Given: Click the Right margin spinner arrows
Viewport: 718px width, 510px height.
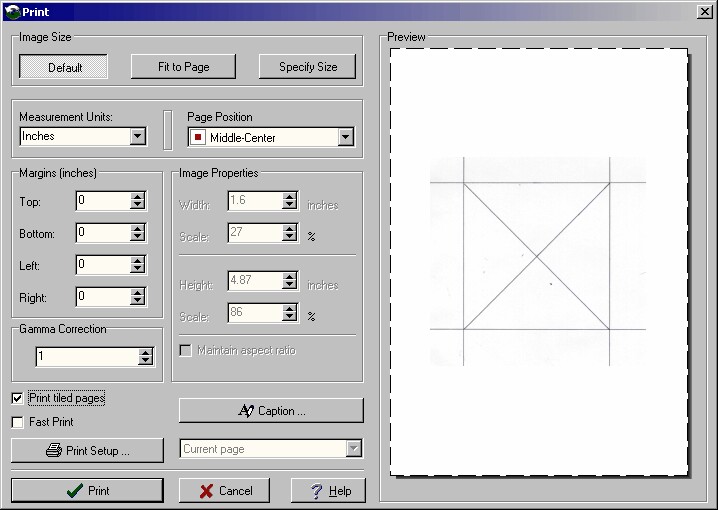Looking at the screenshot, I should (x=137, y=297).
